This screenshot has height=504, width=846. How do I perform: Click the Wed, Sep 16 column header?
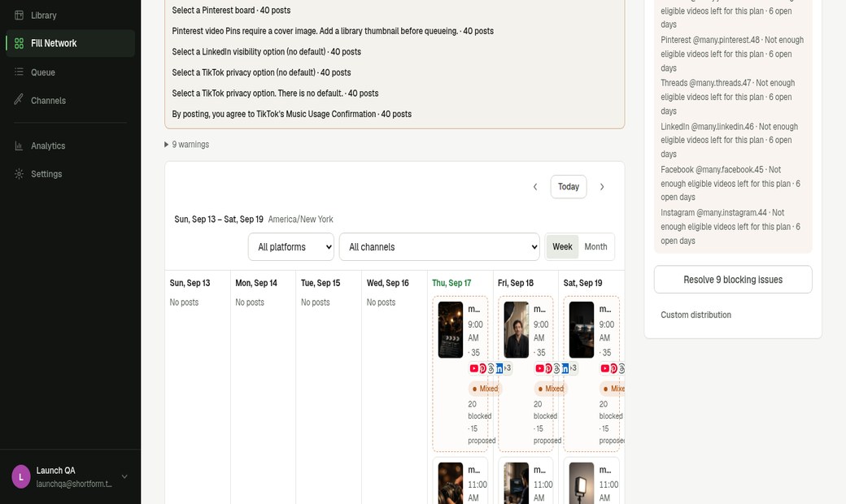pyautogui.click(x=388, y=283)
